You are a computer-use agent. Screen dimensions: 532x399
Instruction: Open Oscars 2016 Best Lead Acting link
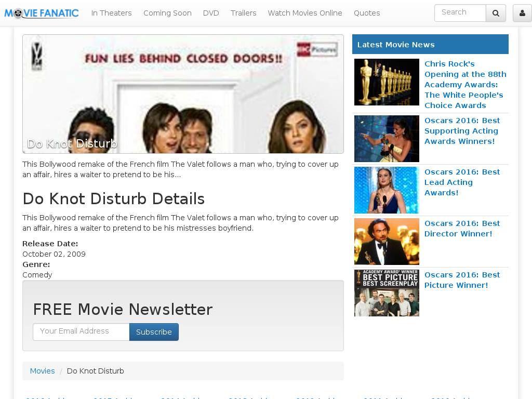click(x=462, y=182)
